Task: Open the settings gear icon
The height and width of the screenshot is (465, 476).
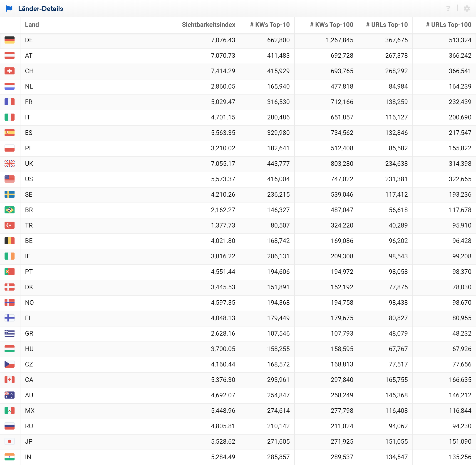Action: [467, 9]
